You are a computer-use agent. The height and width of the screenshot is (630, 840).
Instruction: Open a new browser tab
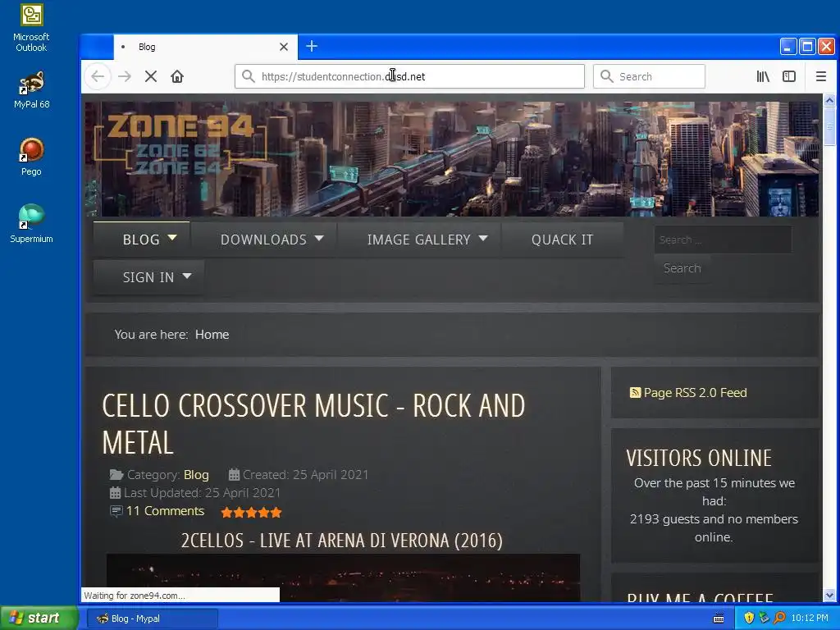pos(311,47)
